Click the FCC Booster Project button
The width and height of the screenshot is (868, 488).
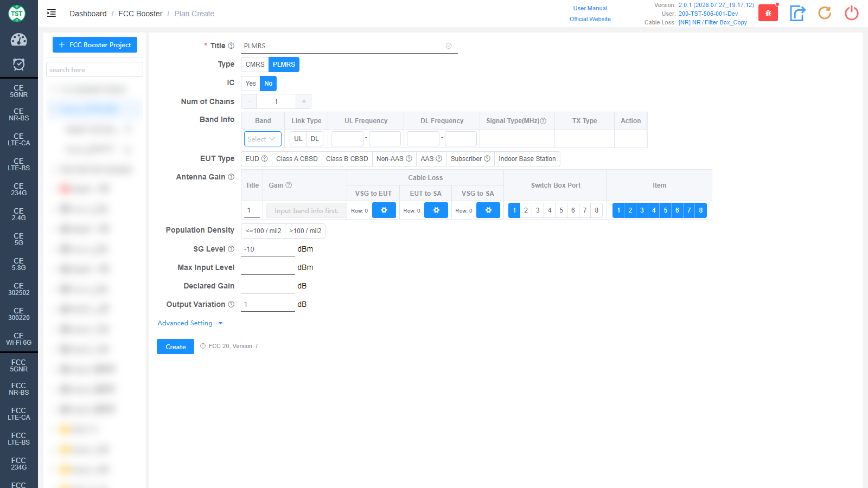click(95, 44)
